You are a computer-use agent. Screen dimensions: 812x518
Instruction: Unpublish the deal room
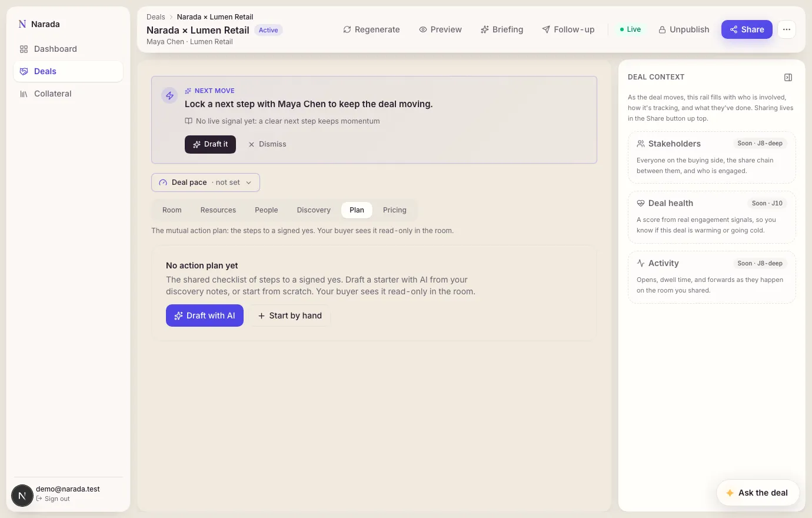tap(684, 29)
